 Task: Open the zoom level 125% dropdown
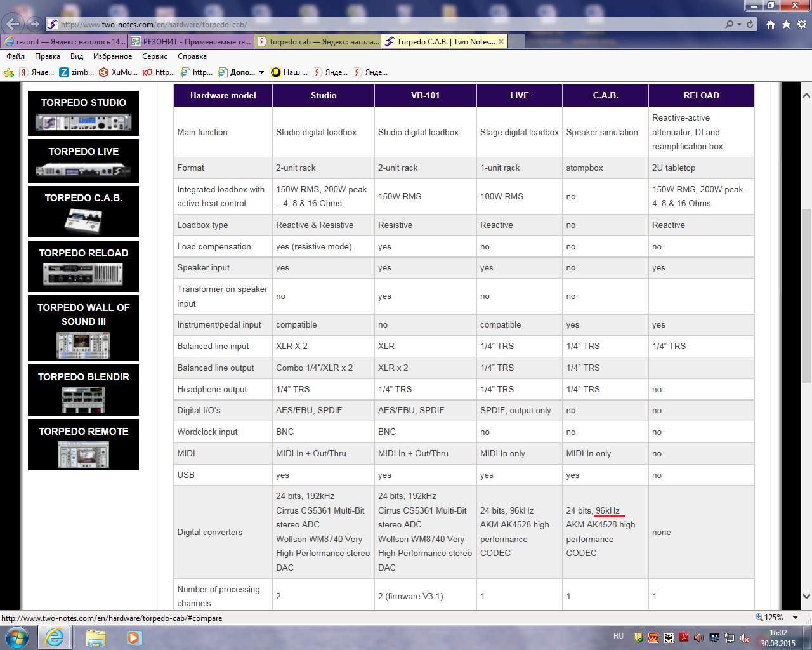point(795,618)
